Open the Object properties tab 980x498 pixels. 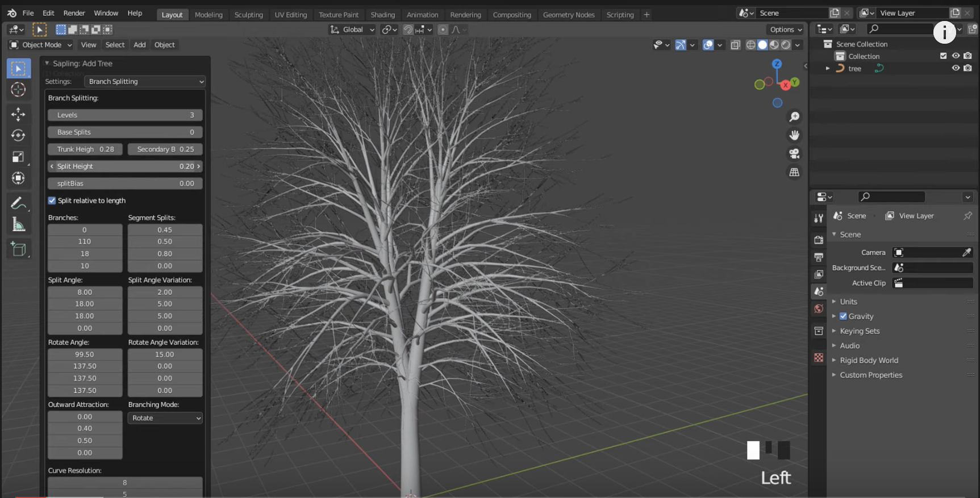tap(819, 330)
